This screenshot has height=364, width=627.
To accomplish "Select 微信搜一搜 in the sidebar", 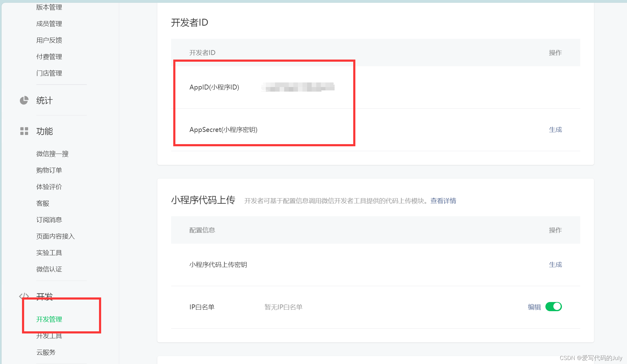I will 52,154.
